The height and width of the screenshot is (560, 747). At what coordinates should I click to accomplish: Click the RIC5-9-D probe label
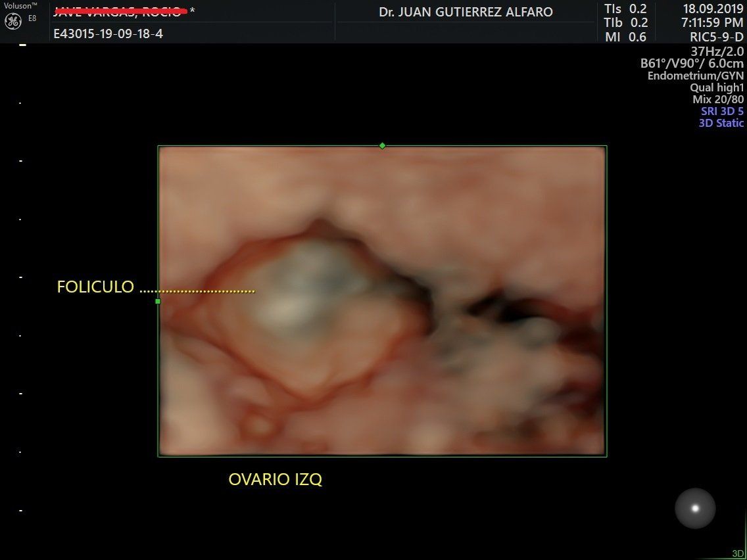717,37
